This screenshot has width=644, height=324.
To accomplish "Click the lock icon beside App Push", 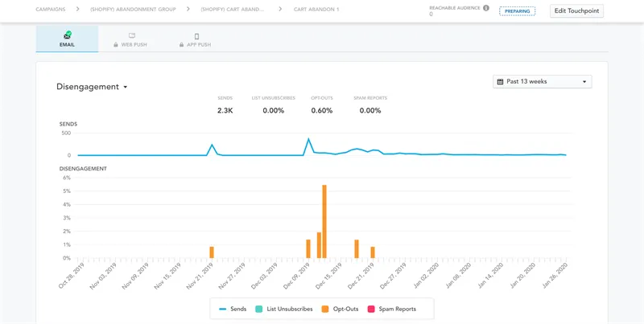I will pyautogui.click(x=182, y=45).
